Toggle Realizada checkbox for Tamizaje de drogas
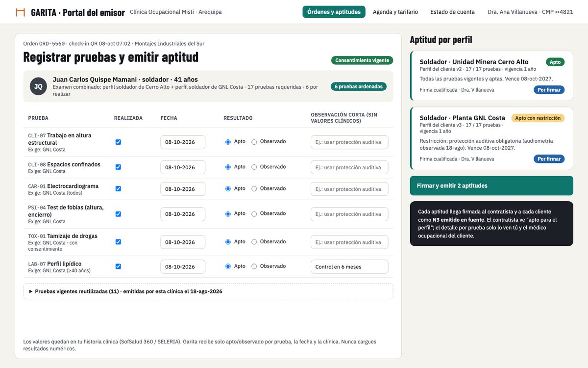 tap(118, 242)
